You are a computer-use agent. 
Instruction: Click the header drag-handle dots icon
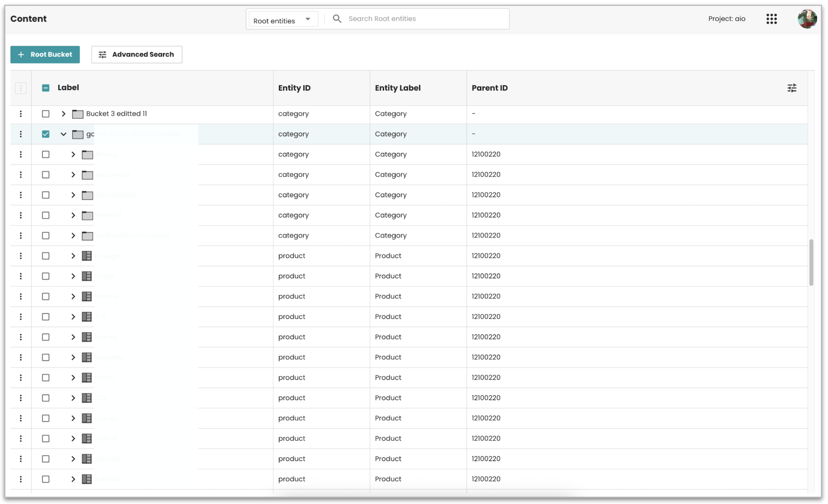point(21,88)
